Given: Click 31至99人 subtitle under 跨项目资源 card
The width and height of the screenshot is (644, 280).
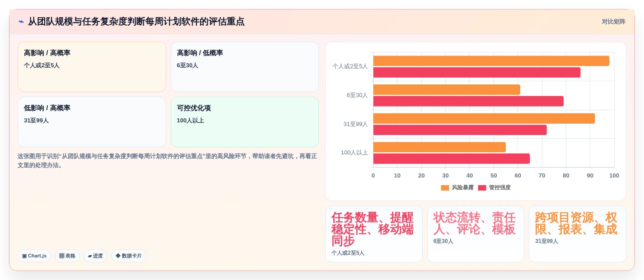Looking at the screenshot, I should (547, 242).
